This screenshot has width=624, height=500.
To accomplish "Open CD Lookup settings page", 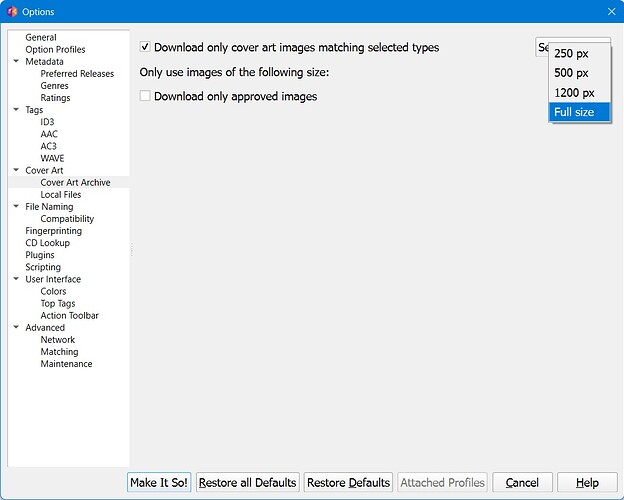I will [47, 242].
